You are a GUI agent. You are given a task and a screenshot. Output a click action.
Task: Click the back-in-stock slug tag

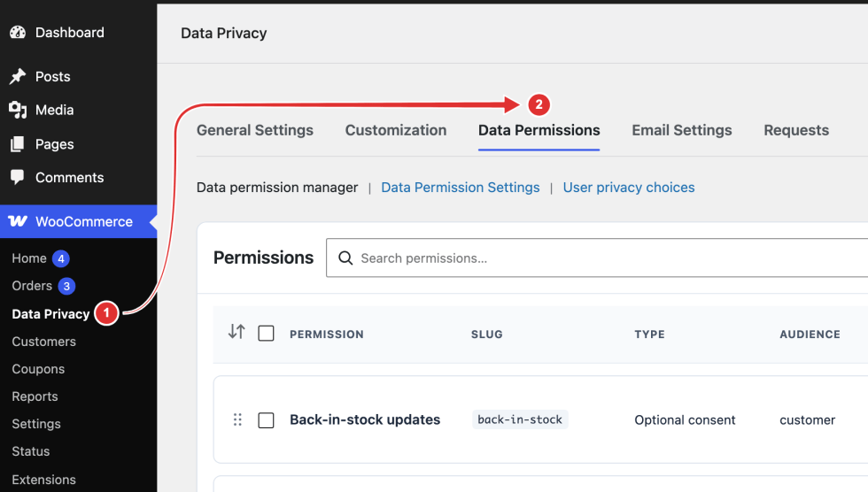click(x=520, y=419)
